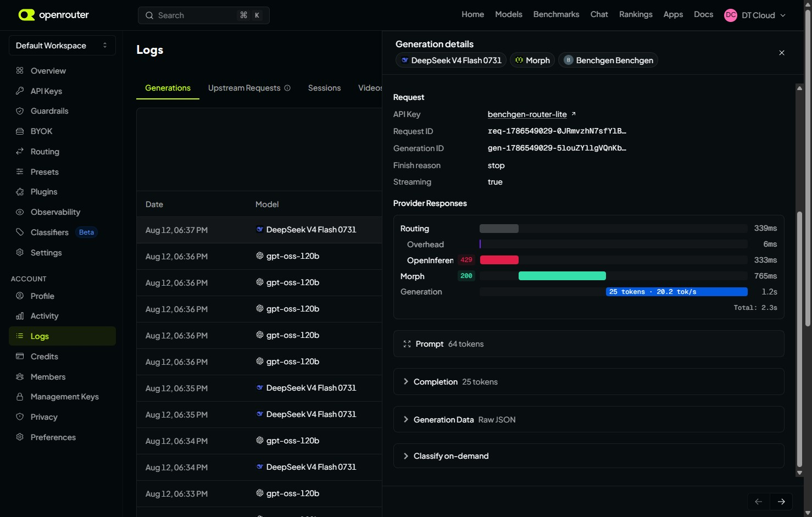Go to the previous generation arrow
The width and height of the screenshot is (812, 517).
pyautogui.click(x=758, y=502)
